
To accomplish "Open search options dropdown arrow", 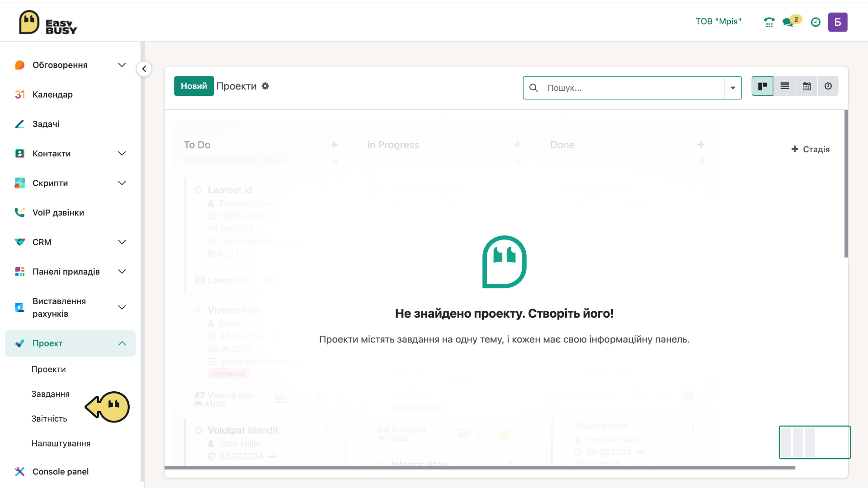I will point(733,88).
